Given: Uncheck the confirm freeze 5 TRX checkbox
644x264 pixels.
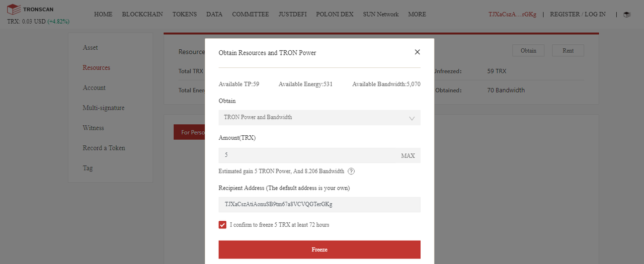Looking at the screenshot, I should [x=222, y=225].
